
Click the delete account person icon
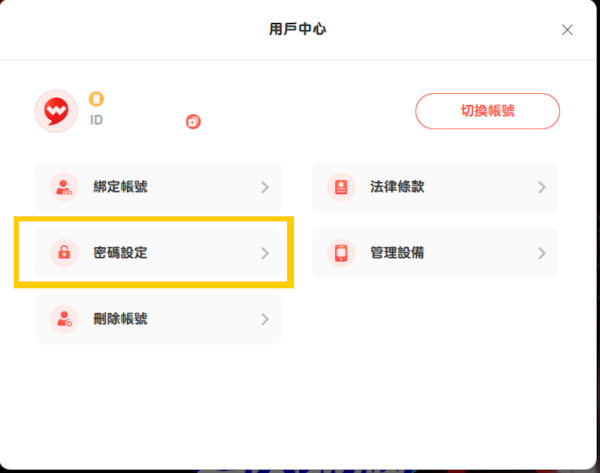64,319
